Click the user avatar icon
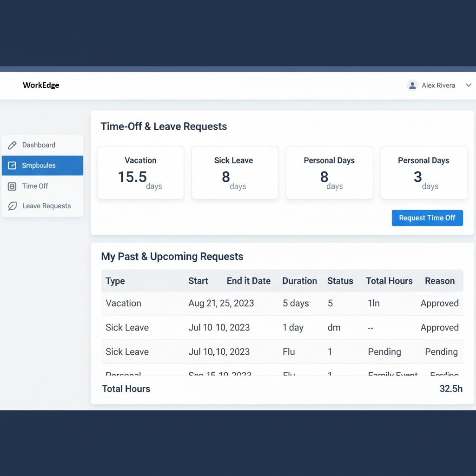 pyautogui.click(x=412, y=86)
